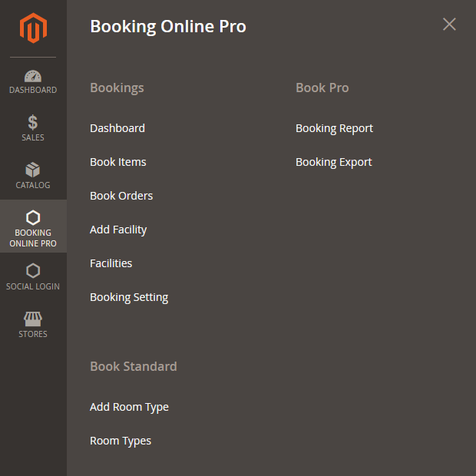This screenshot has width=476, height=476.
Task: Open the Social Login hexagon icon
Action: [x=33, y=270]
